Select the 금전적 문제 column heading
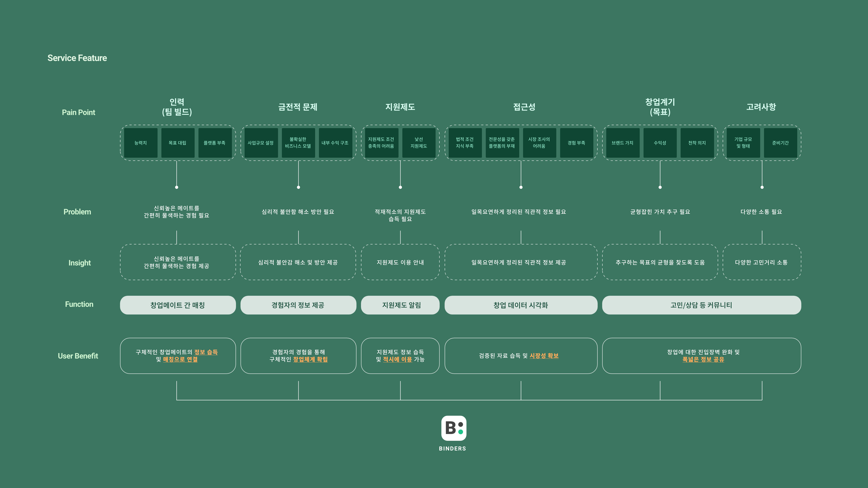The width and height of the screenshot is (868, 488). 298,107
